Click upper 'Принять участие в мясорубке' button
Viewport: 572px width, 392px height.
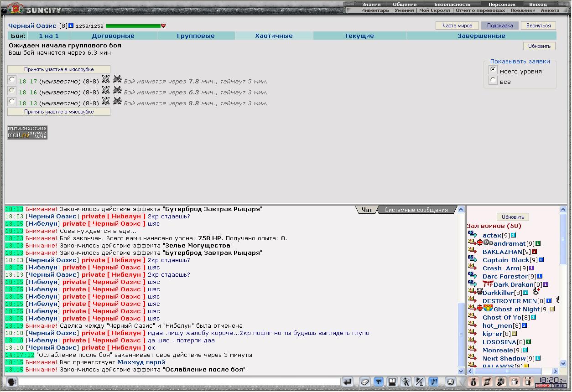point(59,69)
